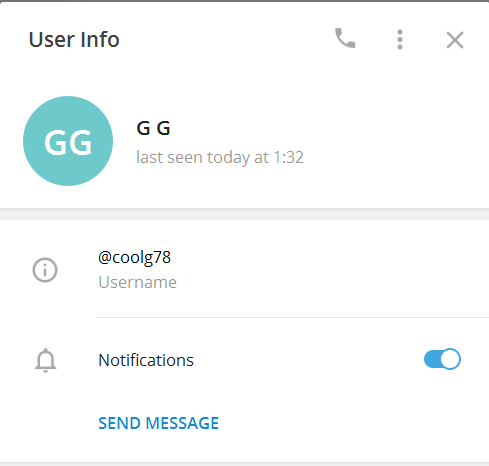Click the thin separator line under the Username row
Screen dimensions: 489x466
coord(292,318)
